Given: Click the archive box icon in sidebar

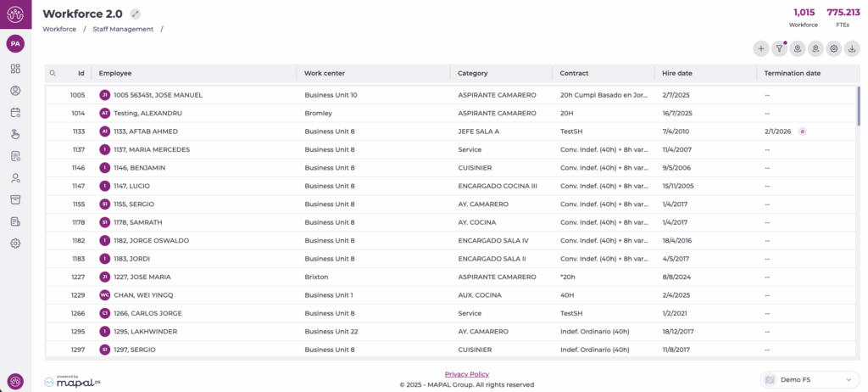Looking at the screenshot, I should [15, 199].
